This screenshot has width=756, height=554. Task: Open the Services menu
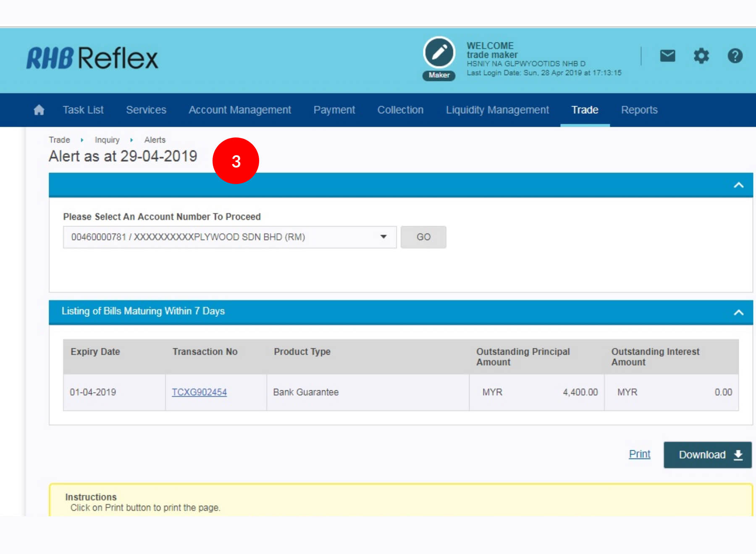coord(146,110)
